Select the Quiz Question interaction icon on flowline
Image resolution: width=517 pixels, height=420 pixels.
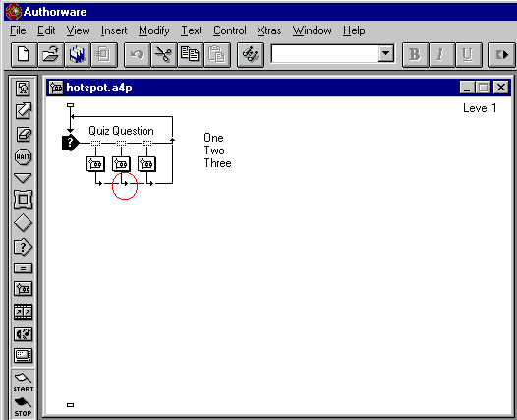tap(71, 143)
